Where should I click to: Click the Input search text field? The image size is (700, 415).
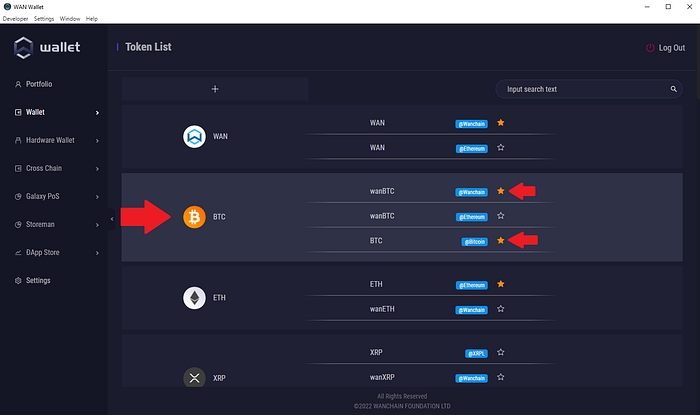click(x=580, y=89)
